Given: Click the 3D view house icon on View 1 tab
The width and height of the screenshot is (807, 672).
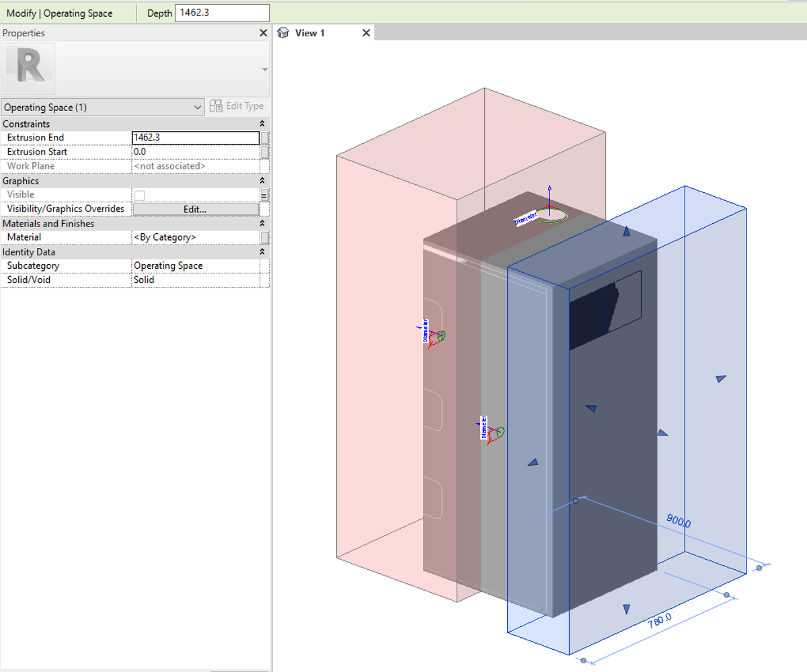Looking at the screenshot, I should (284, 33).
